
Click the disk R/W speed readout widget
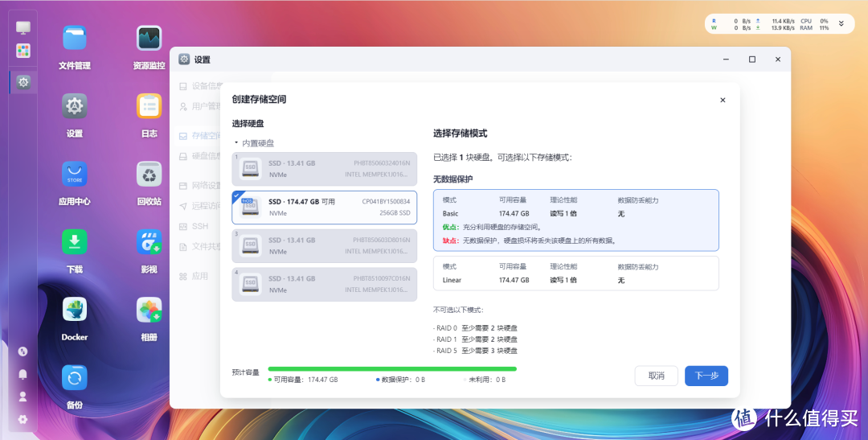(731, 24)
